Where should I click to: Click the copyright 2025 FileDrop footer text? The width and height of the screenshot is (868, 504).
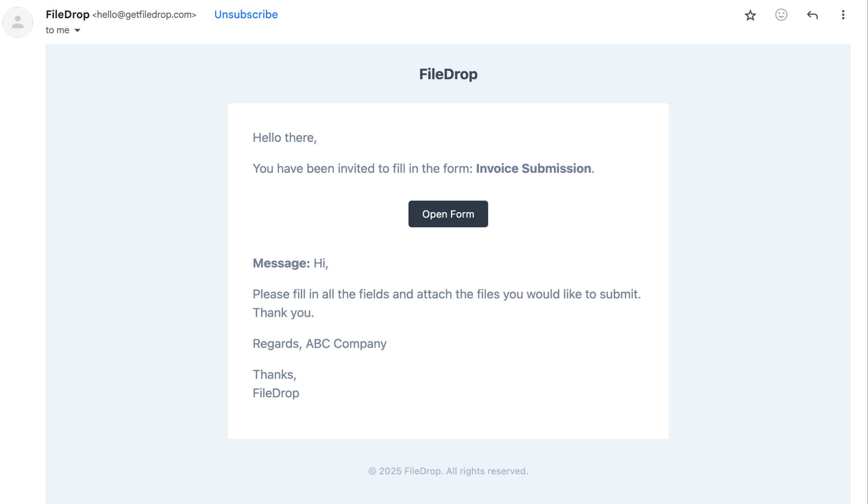448,471
